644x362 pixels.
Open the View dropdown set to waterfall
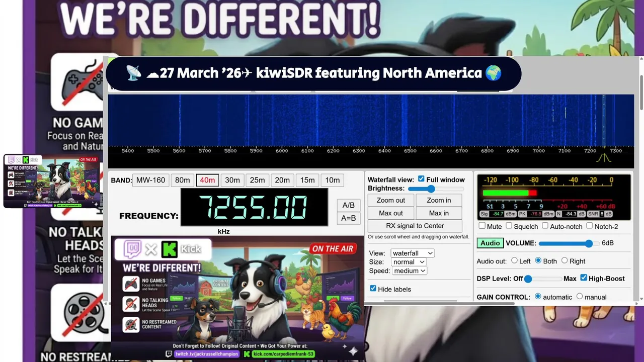[412, 253]
